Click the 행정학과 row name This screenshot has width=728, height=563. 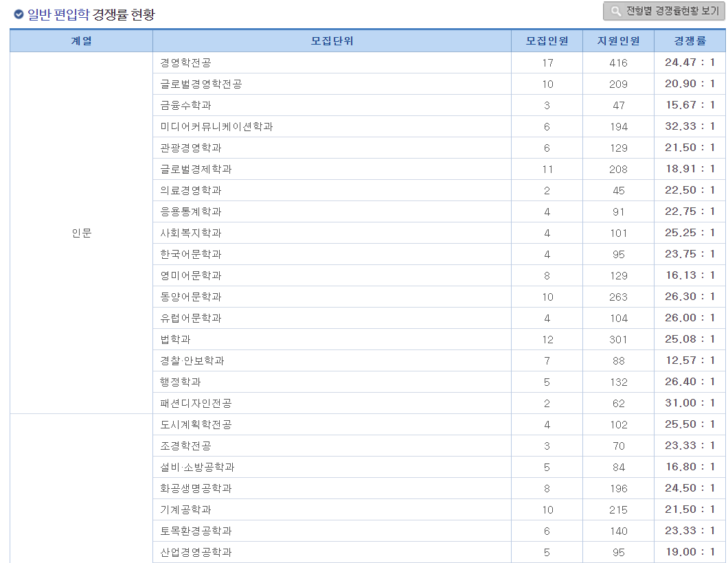pos(181,382)
